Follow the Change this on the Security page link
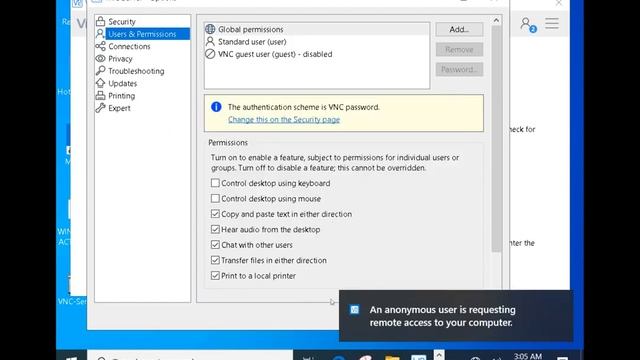 [284, 120]
